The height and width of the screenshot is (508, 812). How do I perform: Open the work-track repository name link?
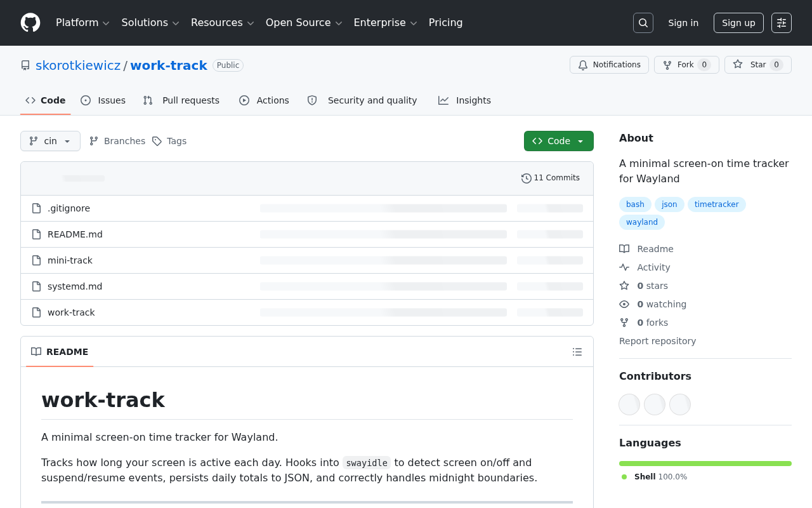[x=169, y=65]
